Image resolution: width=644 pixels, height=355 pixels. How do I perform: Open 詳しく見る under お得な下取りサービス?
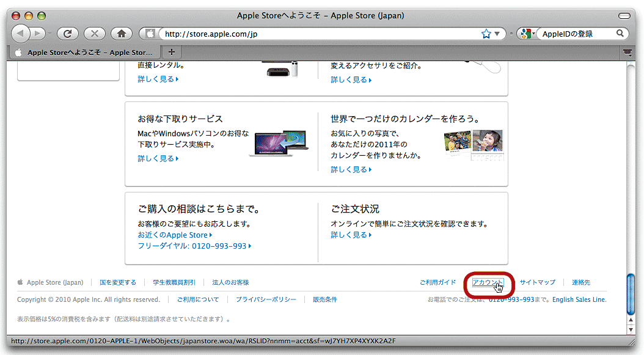click(x=158, y=158)
